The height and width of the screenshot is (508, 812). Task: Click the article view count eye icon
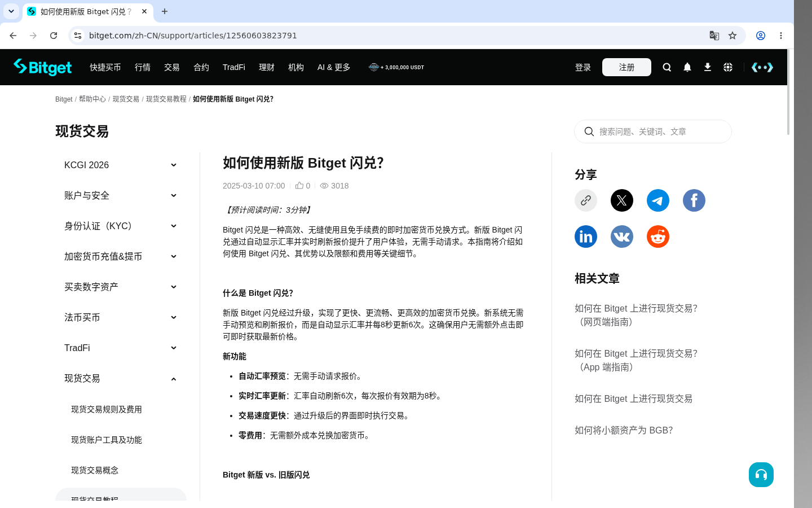(x=324, y=186)
